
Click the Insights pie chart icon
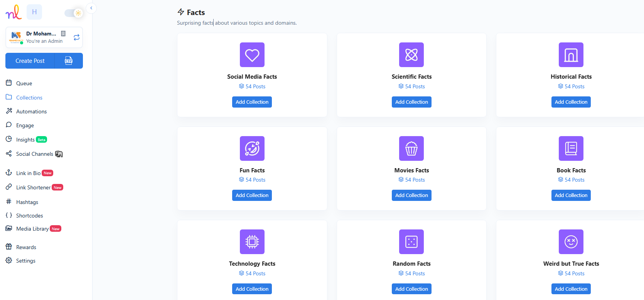click(x=9, y=139)
